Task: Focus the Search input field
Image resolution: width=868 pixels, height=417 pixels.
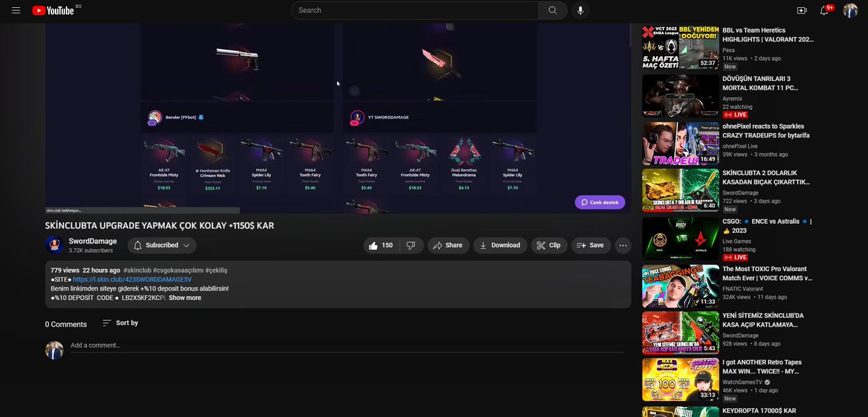Action: 414,10
